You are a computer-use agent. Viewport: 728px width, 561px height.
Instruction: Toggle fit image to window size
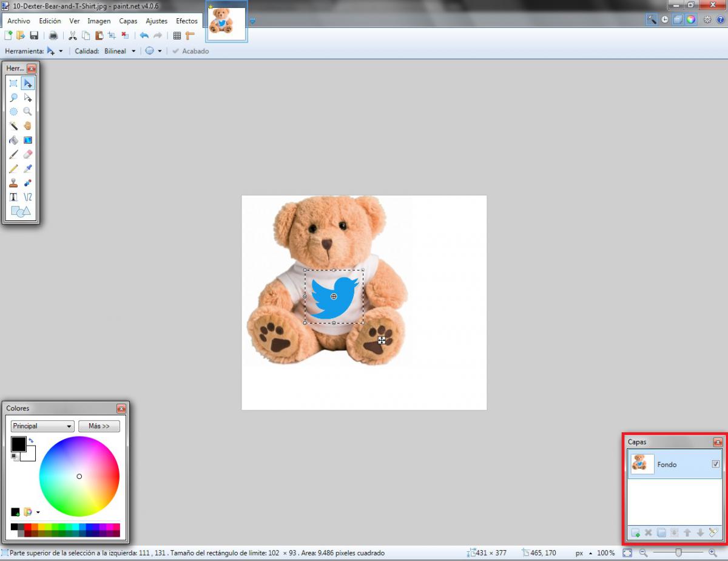(627, 553)
